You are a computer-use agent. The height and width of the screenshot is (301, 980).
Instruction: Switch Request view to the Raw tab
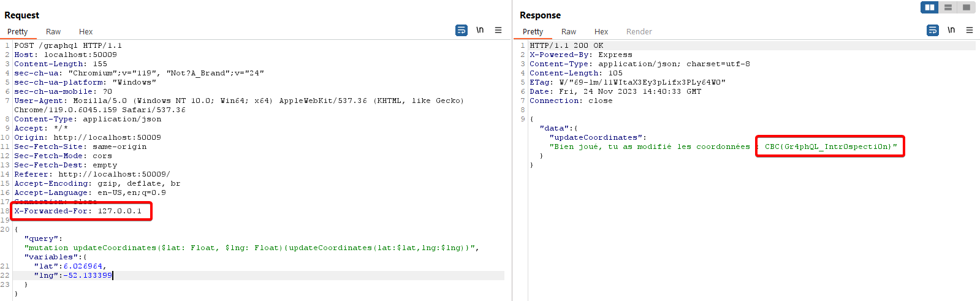point(53,32)
